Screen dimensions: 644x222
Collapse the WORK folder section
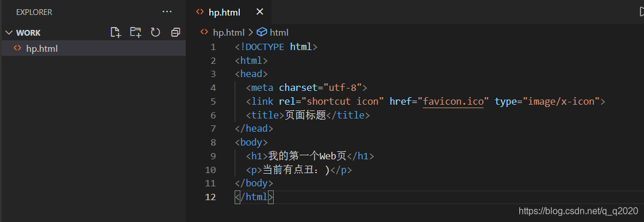pyautogui.click(x=9, y=33)
